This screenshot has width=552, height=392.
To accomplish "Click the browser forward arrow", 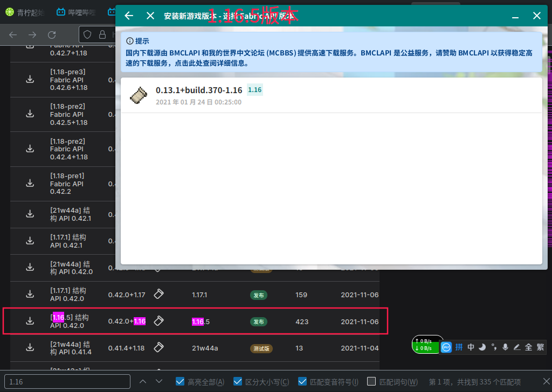I will click(32, 35).
